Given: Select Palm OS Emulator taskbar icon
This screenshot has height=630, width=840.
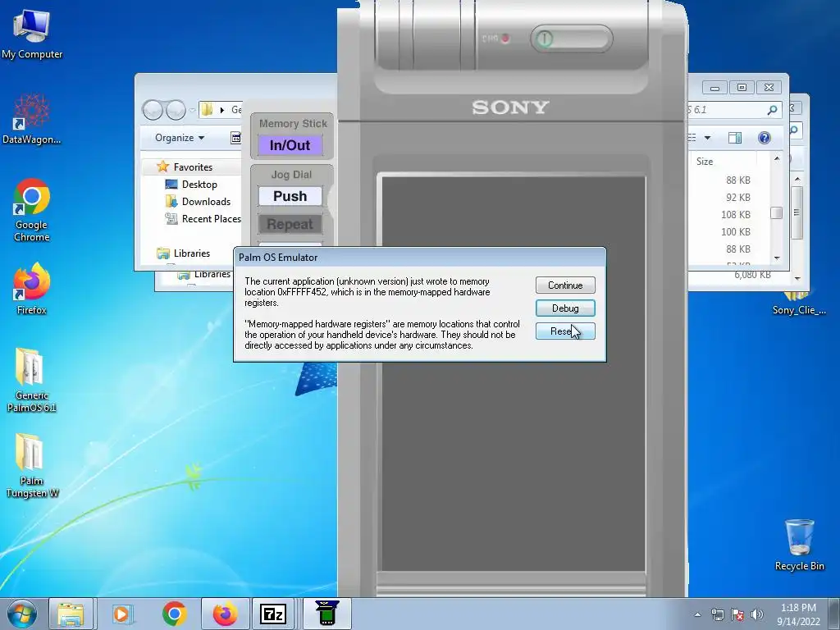Looking at the screenshot, I should point(326,614).
